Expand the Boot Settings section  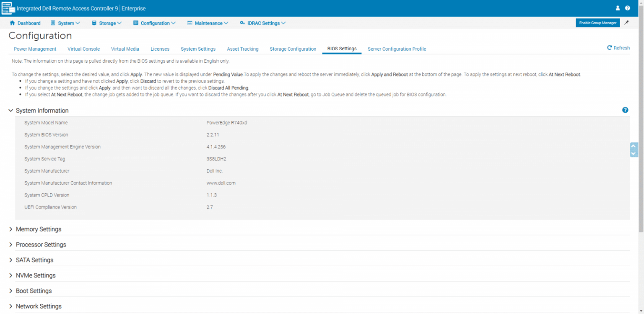pos(11,291)
